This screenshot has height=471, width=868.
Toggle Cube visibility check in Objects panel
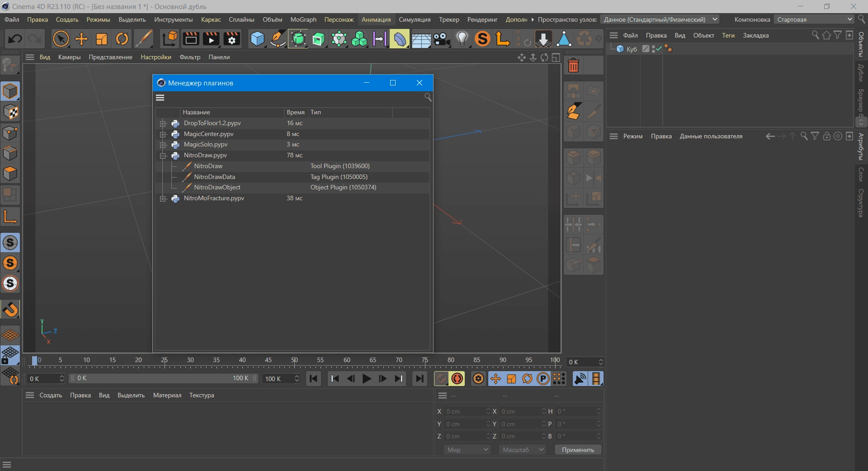pos(659,49)
